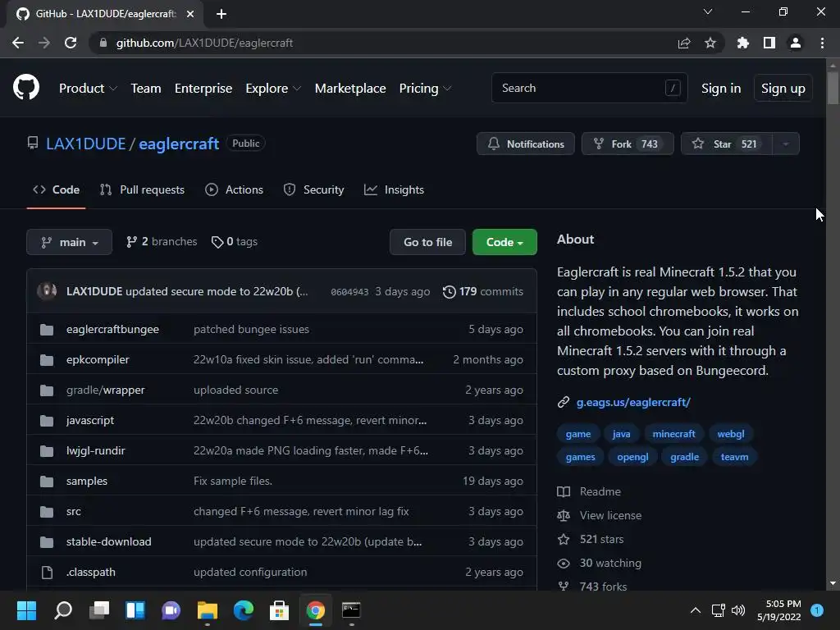Open the LAX1DUDE owner link
The height and width of the screenshot is (630, 840).
[85, 144]
